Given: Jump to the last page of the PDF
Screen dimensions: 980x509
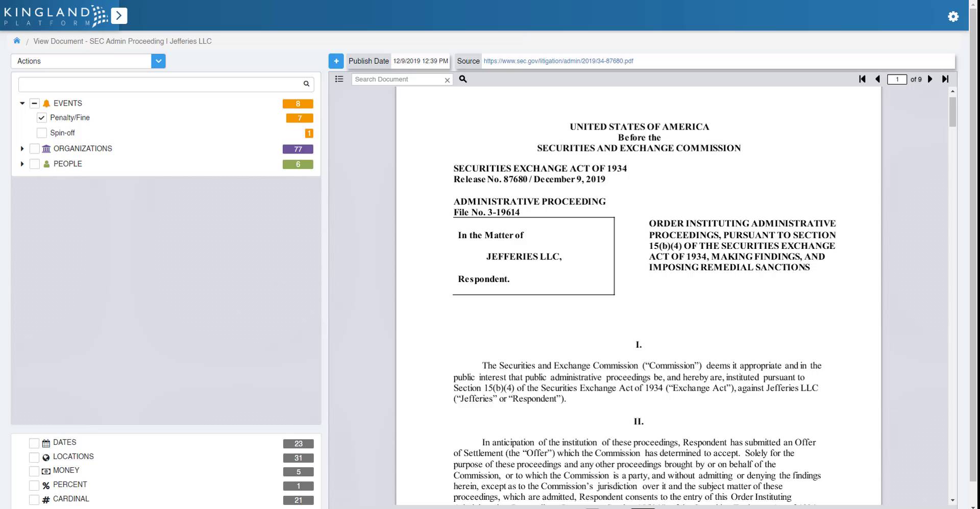Looking at the screenshot, I should 945,79.
